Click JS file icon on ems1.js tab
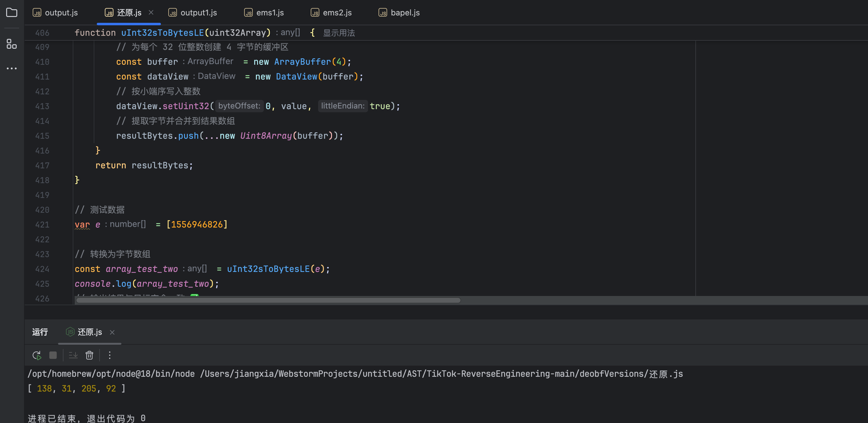Viewport: 868px width, 423px height. tap(248, 13)
